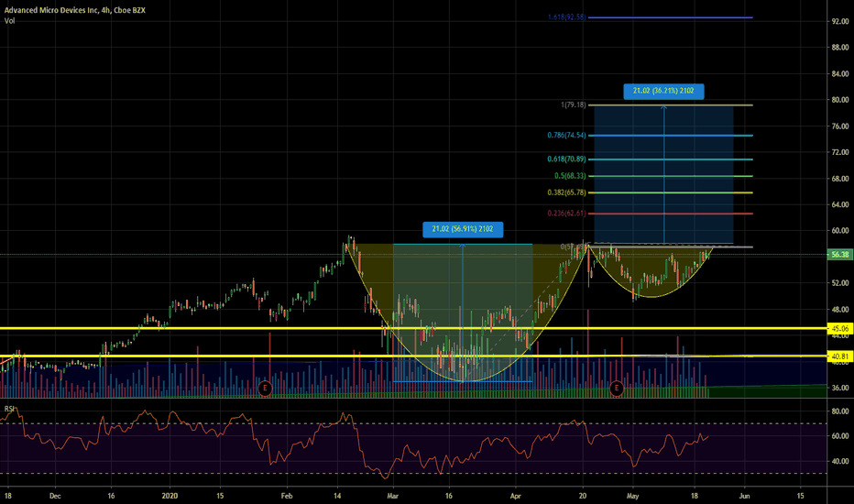The height and width of the screenshot is (504, 854).
Task: Click the 21.02 (36.21%) measurement label
Action: (663, 91)
